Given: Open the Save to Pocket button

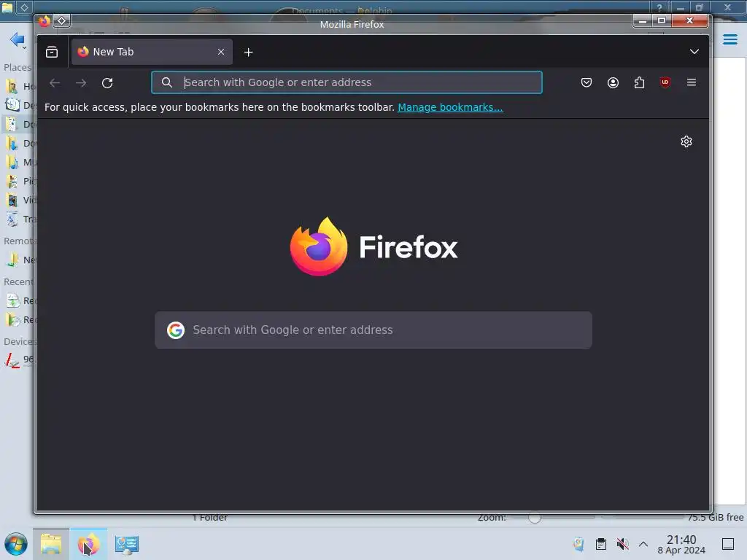Looking at the screenshot, I should [587, 82].
